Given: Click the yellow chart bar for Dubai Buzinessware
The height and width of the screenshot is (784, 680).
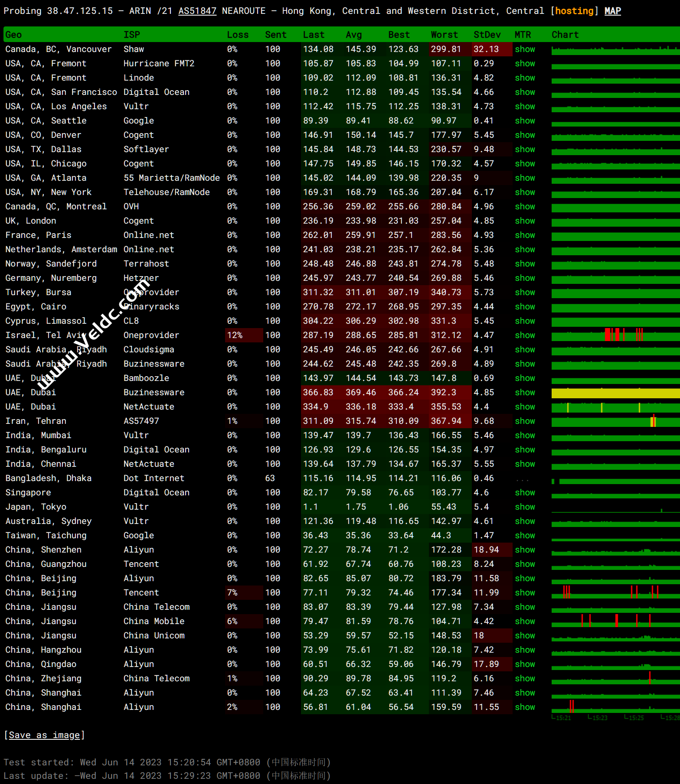Looking at the screenshot, I should (x=615, y=393).
